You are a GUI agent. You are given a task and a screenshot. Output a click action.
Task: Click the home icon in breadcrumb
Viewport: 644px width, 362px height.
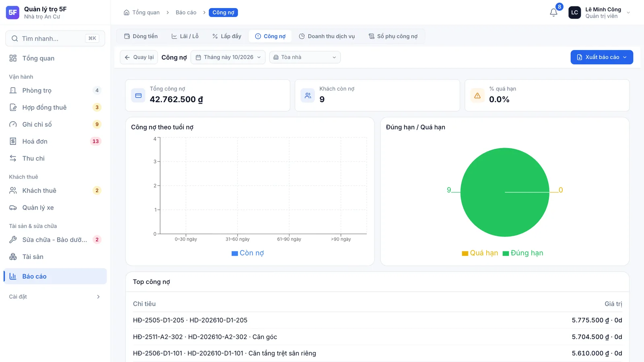(x=126, y=12)
